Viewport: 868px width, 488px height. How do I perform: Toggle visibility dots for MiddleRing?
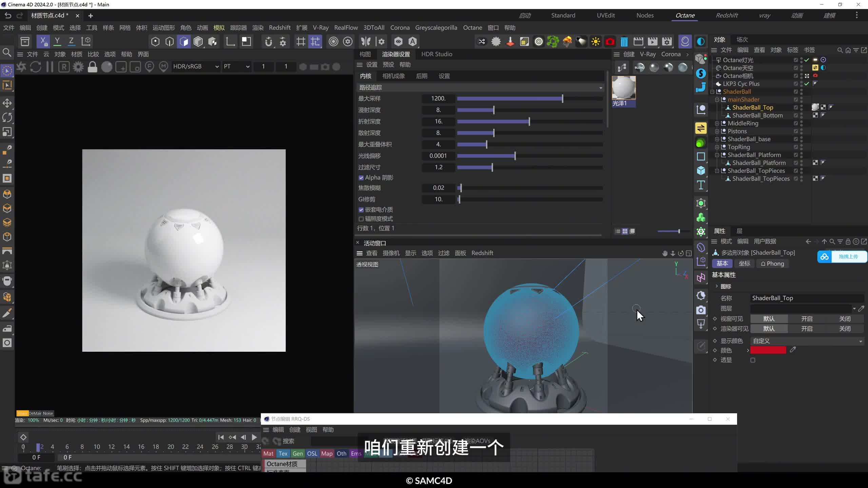point(802,123)
